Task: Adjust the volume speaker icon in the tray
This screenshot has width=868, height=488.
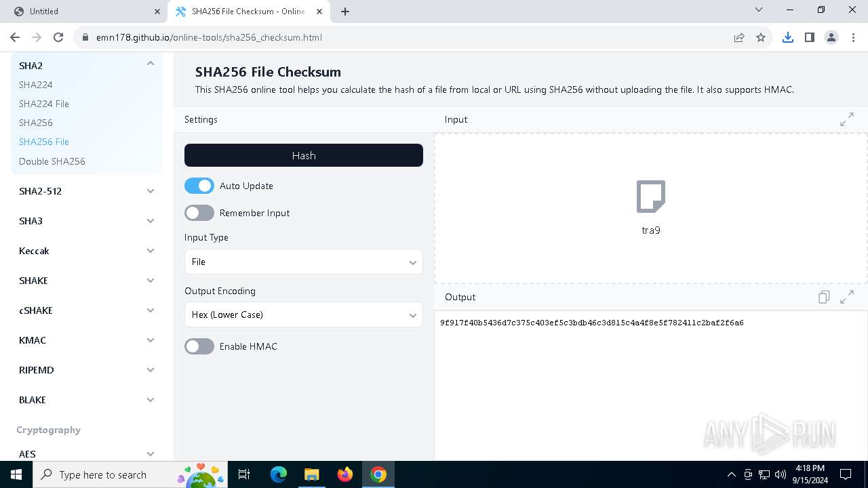Action: (x=780, y=474)
